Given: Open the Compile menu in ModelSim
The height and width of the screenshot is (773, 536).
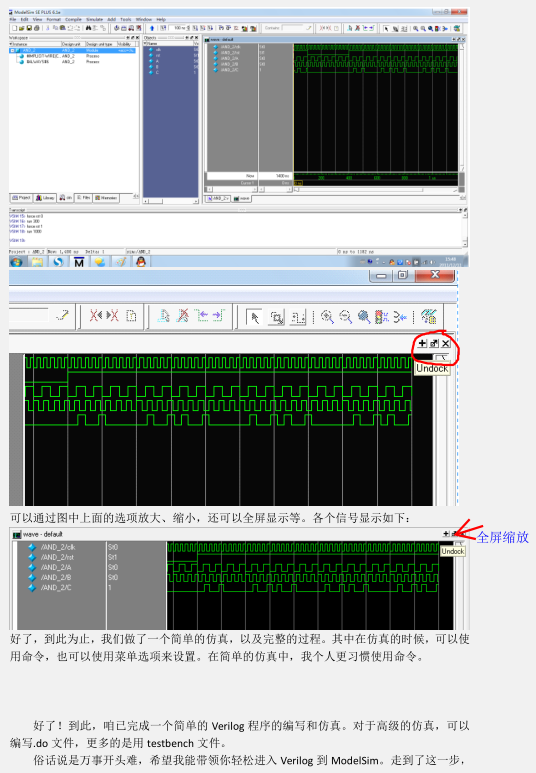Looking at the screenshot, I should coord(73,19).
